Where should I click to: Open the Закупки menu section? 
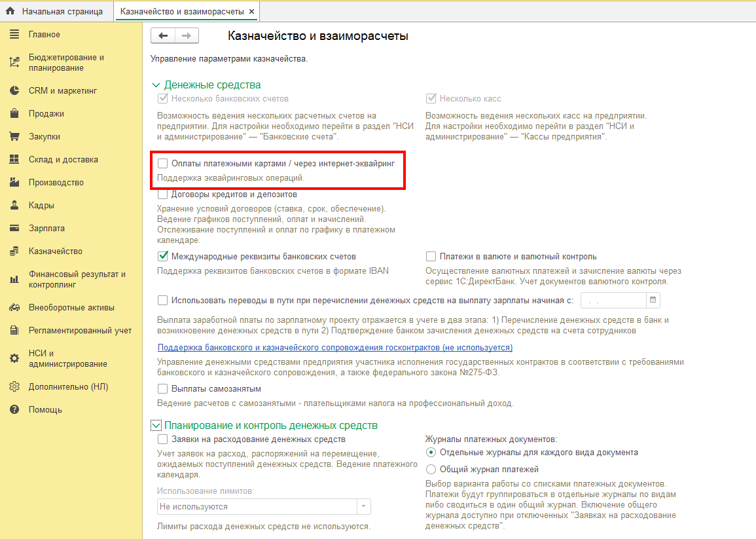click(x=45, y=137)
